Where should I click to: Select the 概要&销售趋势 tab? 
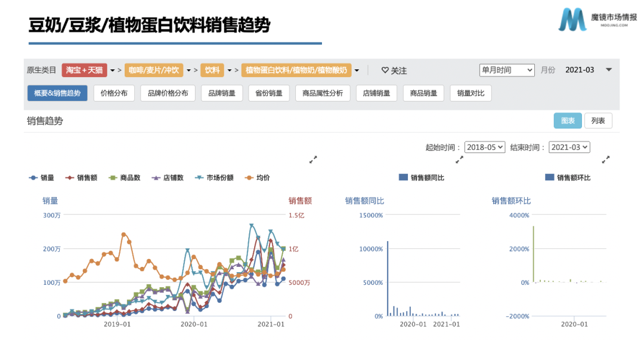click(x=57, y=93)
